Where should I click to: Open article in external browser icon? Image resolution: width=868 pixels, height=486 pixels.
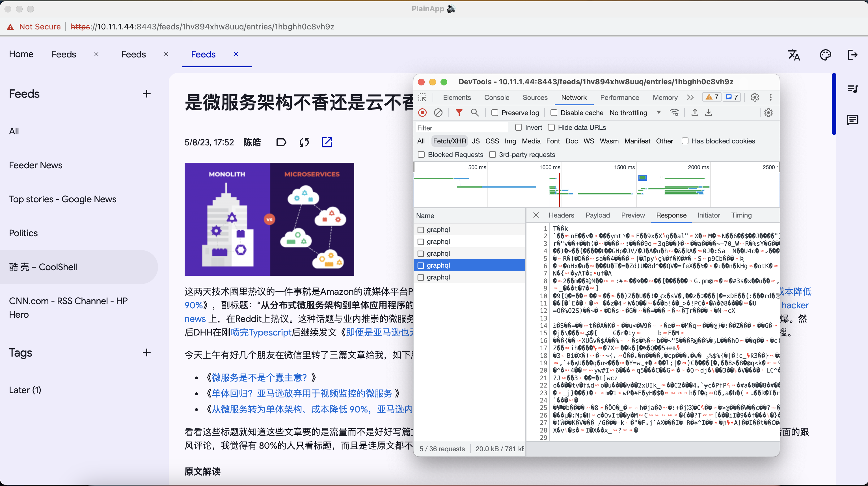coord(327,142)
